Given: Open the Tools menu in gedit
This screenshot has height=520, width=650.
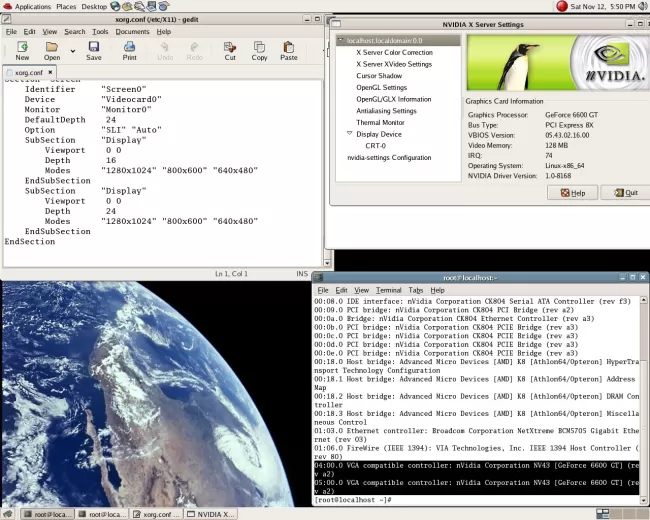Looking at the screenshot, I should click(x=100, y=32).
